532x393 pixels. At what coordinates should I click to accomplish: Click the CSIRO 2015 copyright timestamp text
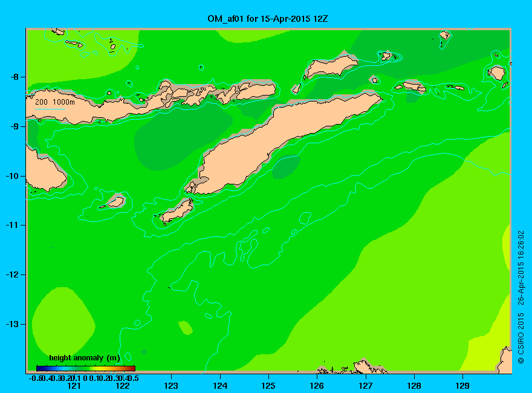coord(521,297)
